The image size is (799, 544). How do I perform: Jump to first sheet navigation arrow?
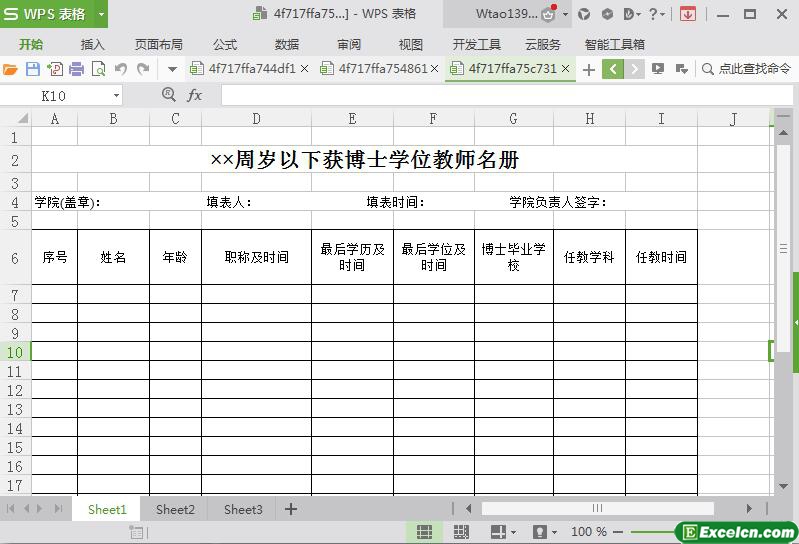pos(11,508)
